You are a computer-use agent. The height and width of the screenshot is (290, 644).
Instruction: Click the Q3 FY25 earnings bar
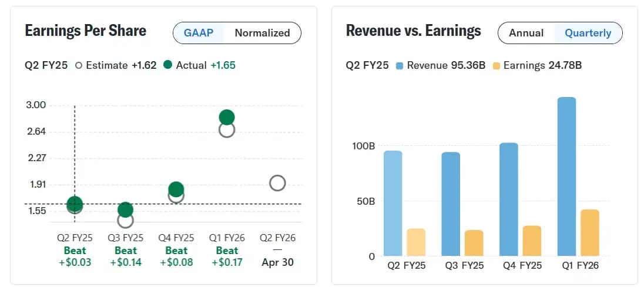pyautogui.click(x=474, y=243)
